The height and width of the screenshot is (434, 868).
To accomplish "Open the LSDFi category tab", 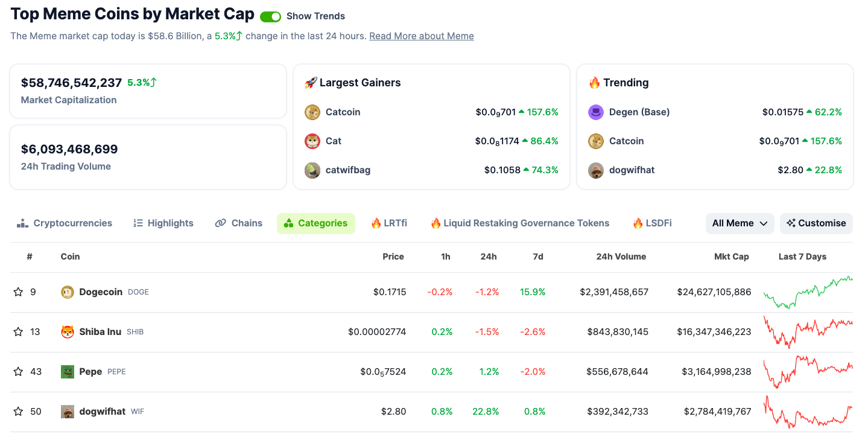I will tap(652, 223).
